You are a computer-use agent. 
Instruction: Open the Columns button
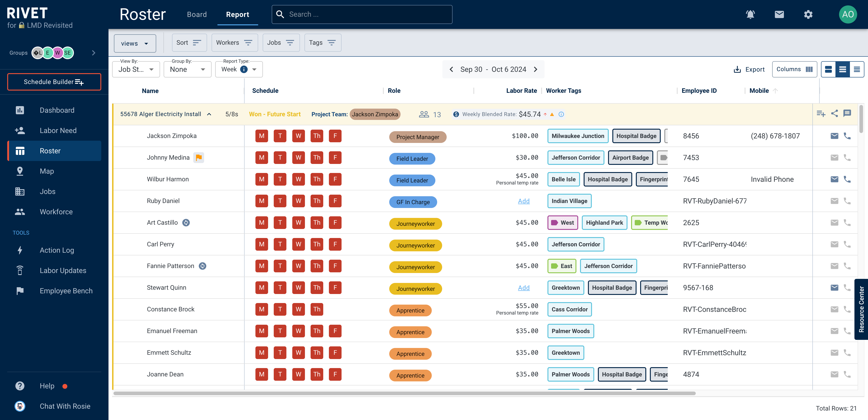click(x=794, y=69)
